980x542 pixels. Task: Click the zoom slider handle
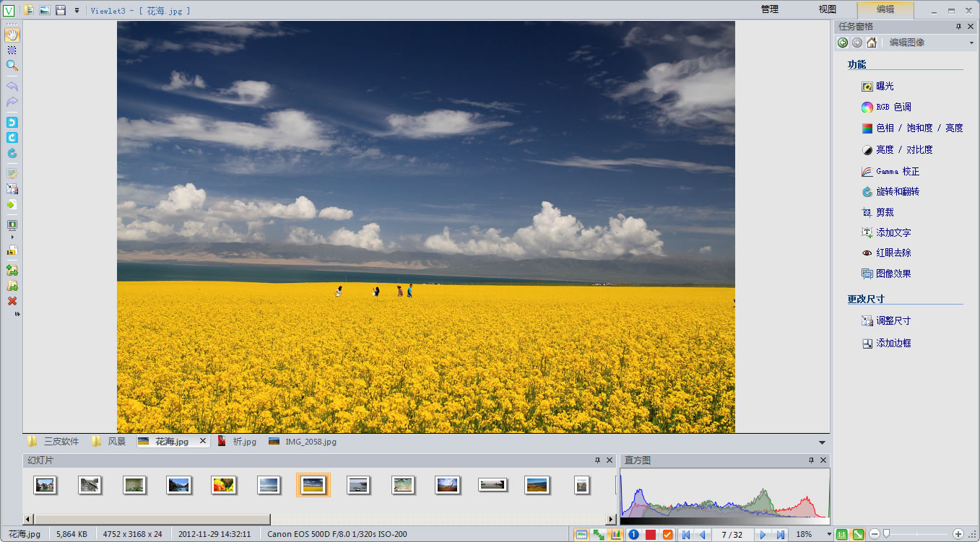pyautogui.click(x=887, y=534)
